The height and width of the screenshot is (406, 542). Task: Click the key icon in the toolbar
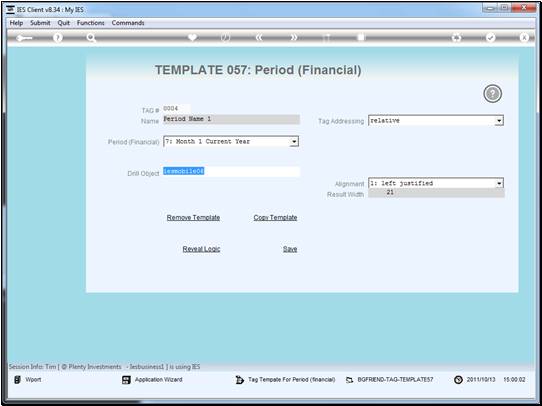coord(24,38)
